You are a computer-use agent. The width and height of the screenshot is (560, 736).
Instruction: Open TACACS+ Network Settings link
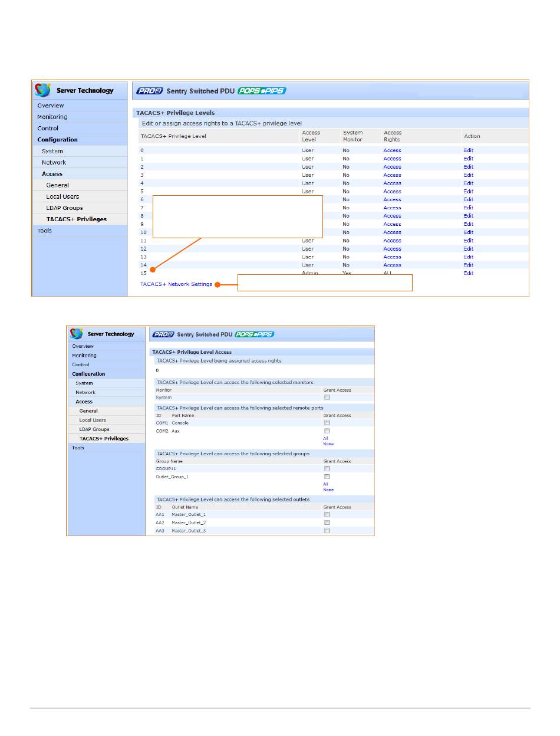click(x=176, y=284)
